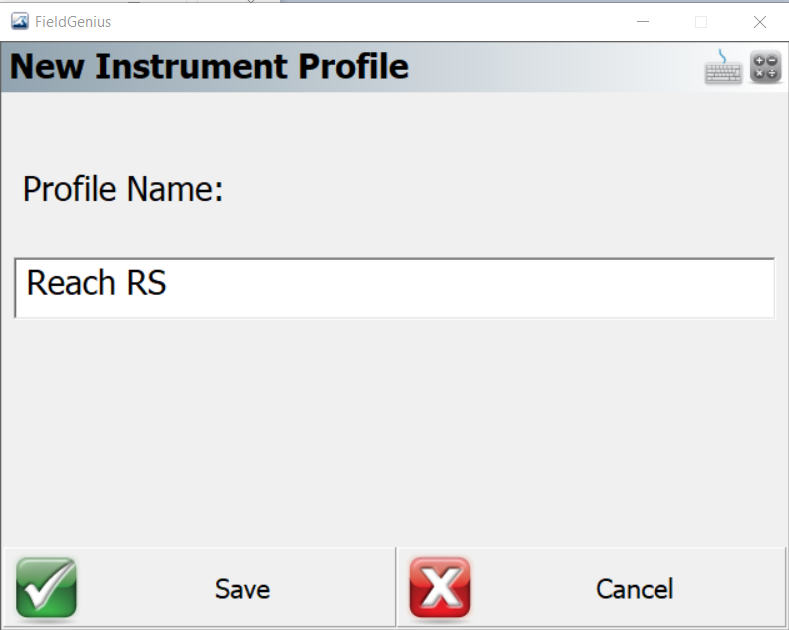This screenshot has height=630, width=789.
Task: Cancel the new instrument profile dialog
Action: point(591,587)
